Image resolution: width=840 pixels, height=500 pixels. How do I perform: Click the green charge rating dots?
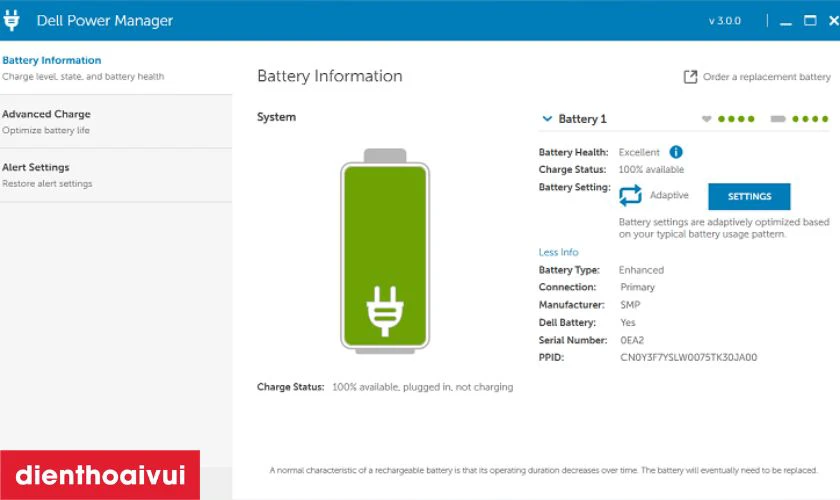click(x=811, y=119)
